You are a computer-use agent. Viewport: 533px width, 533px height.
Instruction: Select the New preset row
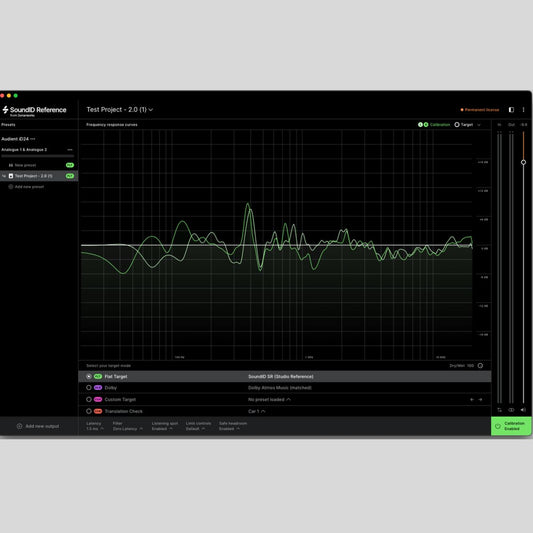[x=39, y=165]
